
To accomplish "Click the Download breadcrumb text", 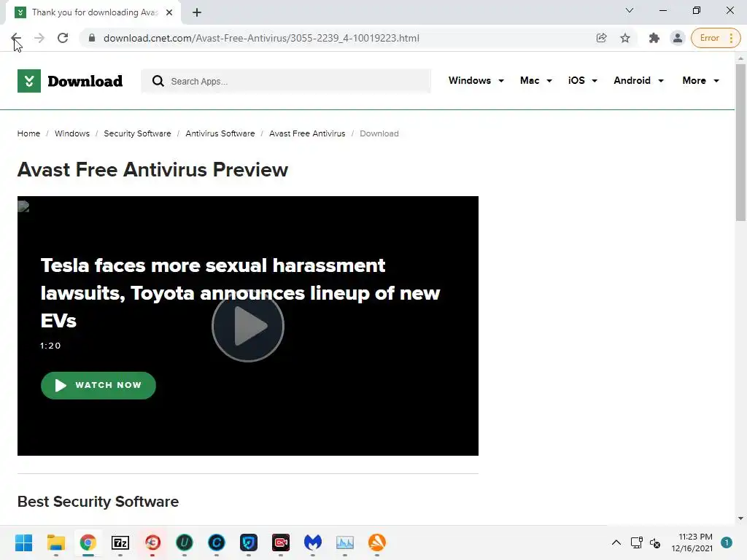I will coord(379,133).
